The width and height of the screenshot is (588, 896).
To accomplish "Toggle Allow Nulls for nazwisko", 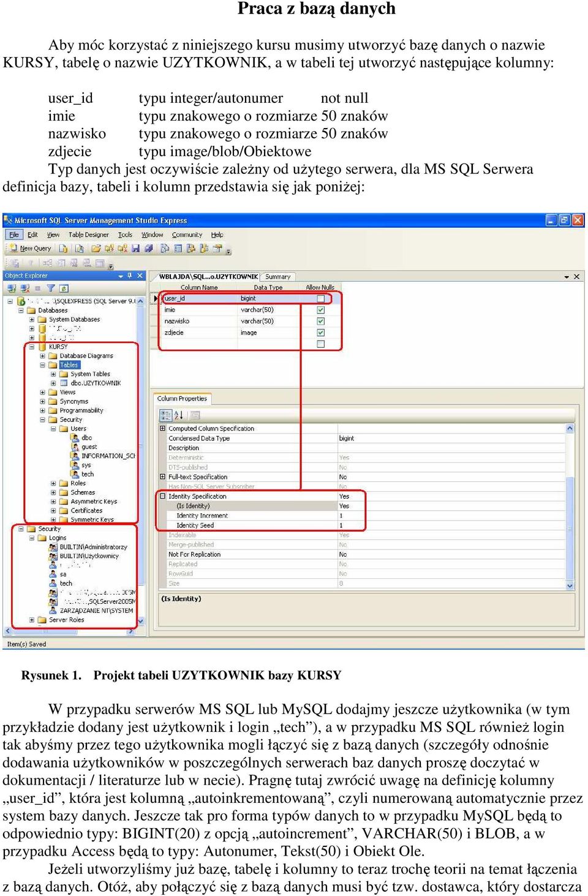I will point(320,321).
